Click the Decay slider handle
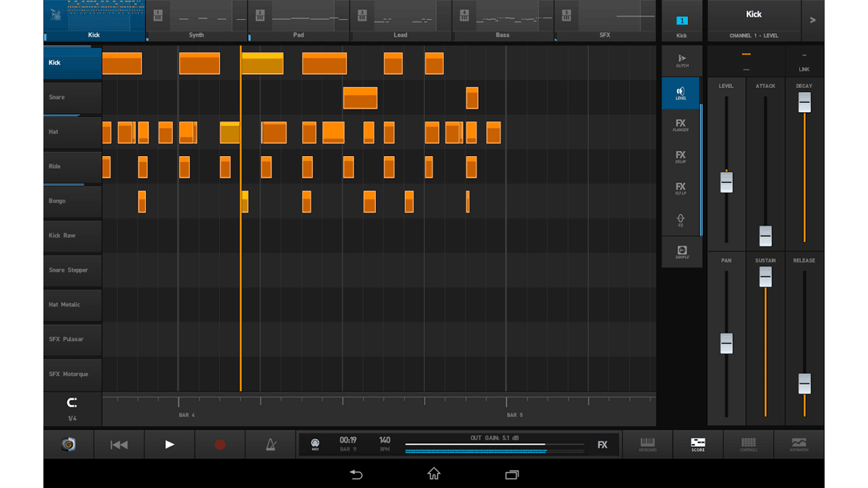Viewport: 868px width, 488px height. pyautogui.click(x=804, y=103)
